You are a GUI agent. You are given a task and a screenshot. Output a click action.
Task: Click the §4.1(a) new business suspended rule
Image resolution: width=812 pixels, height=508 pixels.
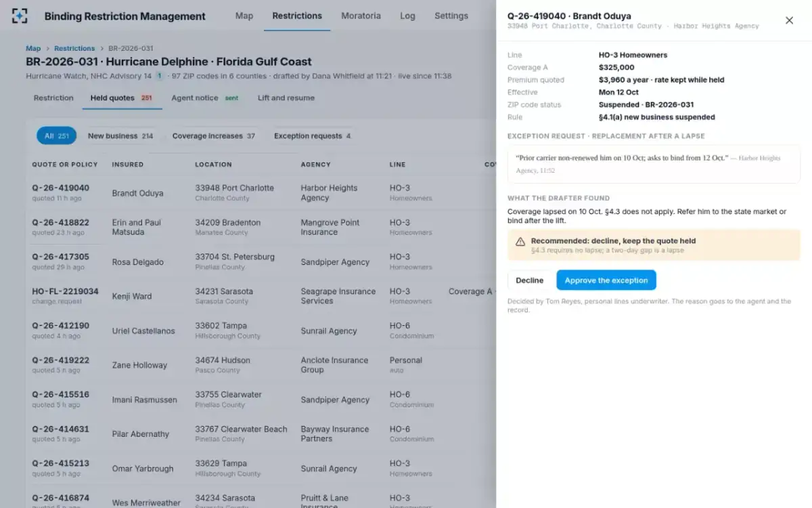657,117
